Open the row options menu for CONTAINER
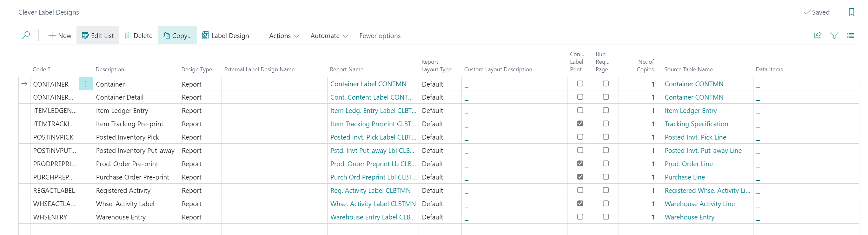868x235 pixels. [x=86, y=84]
